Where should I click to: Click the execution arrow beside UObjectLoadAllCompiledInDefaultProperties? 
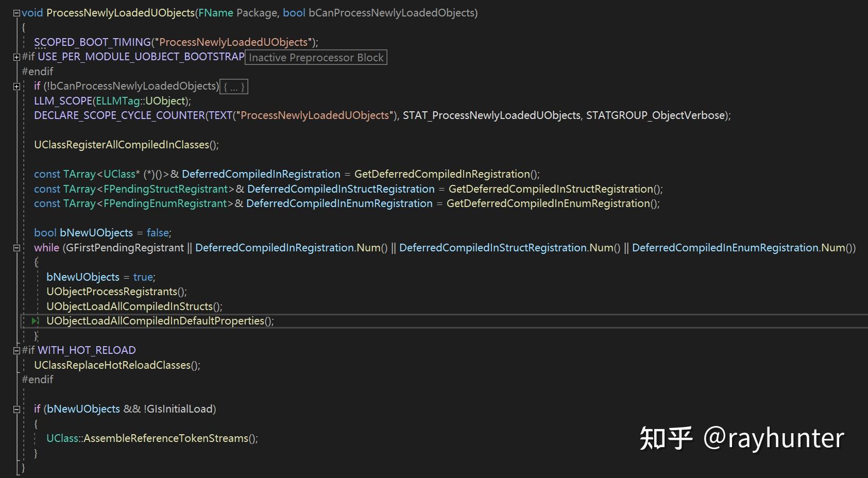coord(34,320)
